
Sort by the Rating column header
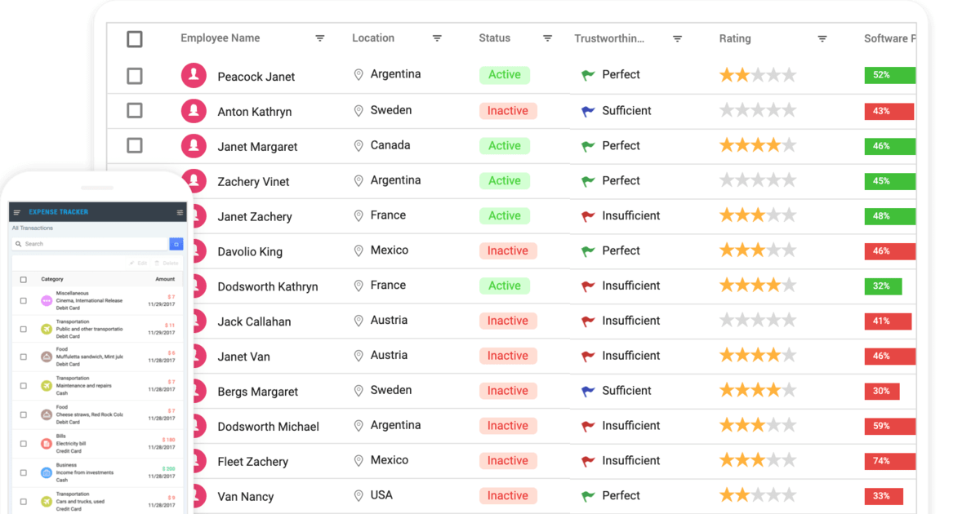(735, 38)
